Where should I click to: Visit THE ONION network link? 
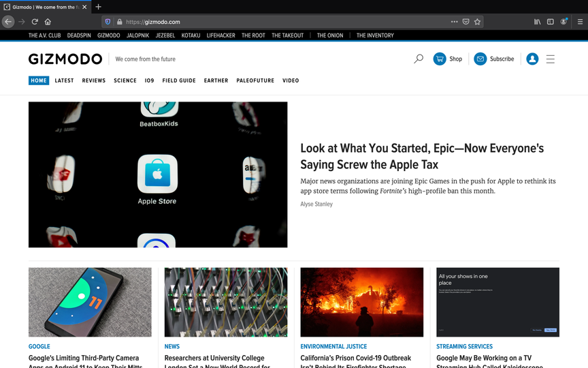330,35
